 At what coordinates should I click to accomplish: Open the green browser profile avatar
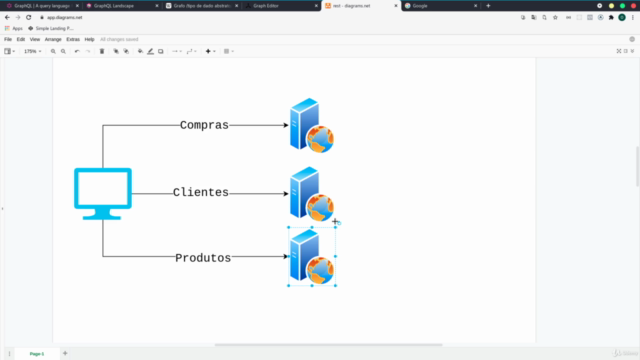point(622,18)
